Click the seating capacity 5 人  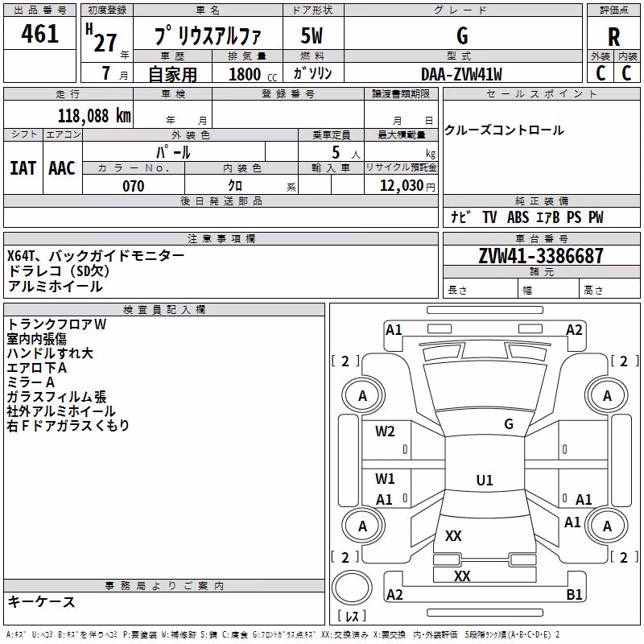tap(346, 153)
